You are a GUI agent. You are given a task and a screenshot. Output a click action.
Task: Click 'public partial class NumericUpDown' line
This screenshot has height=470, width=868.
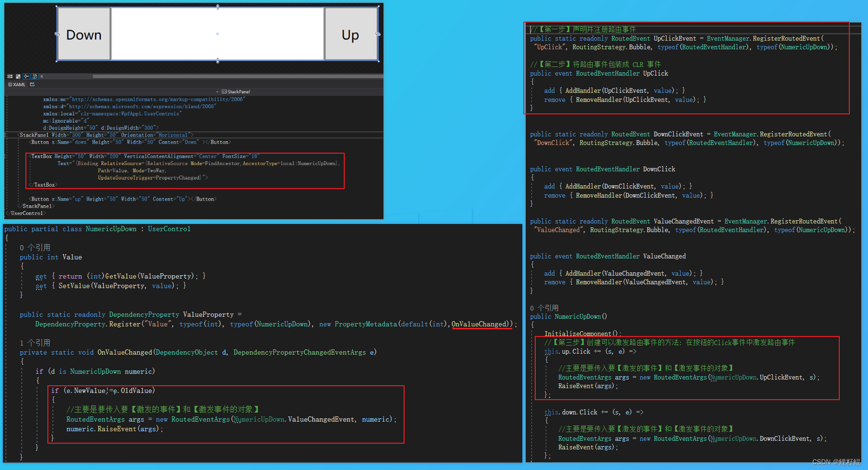coord(97,229)
